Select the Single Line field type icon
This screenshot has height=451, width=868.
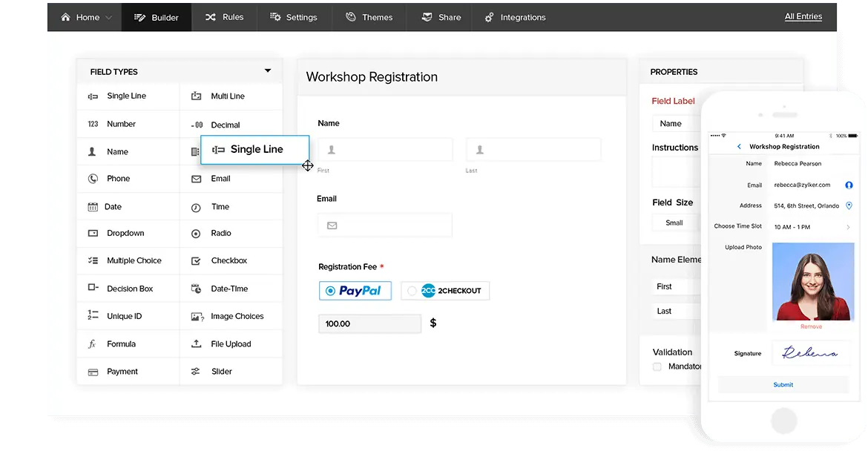93,96
